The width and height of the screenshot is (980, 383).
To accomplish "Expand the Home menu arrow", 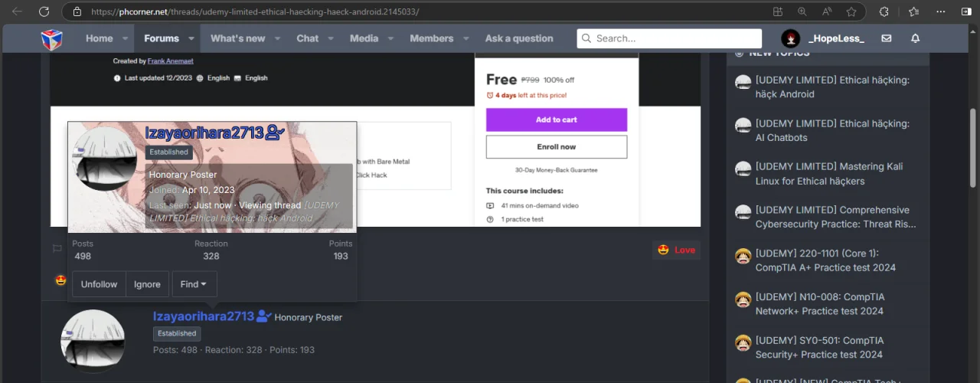I will pos(123,38).
